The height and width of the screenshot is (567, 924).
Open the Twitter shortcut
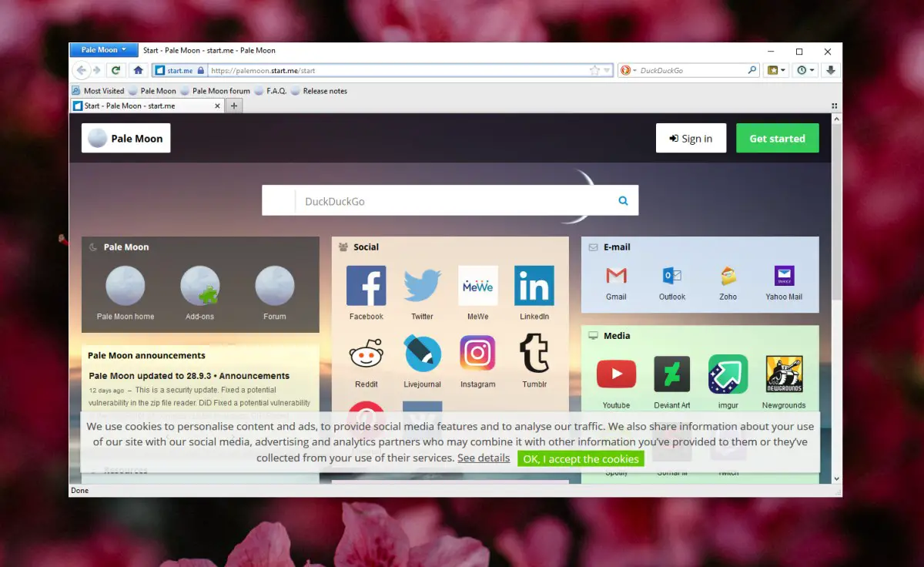coord(422,294)
